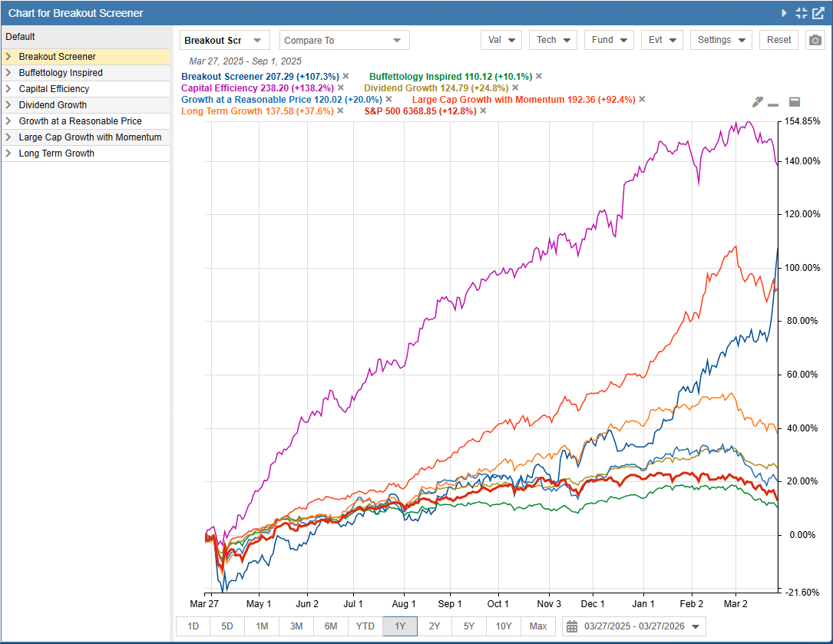Open the calendar date picker icon

click(572, 626)
